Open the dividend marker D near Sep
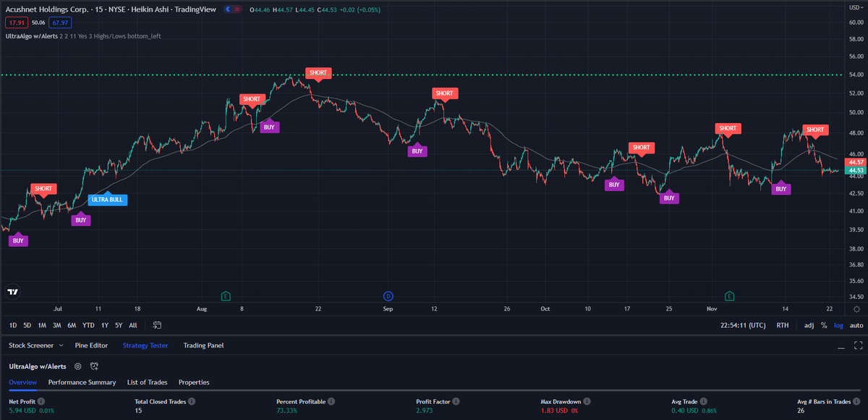 388,295
